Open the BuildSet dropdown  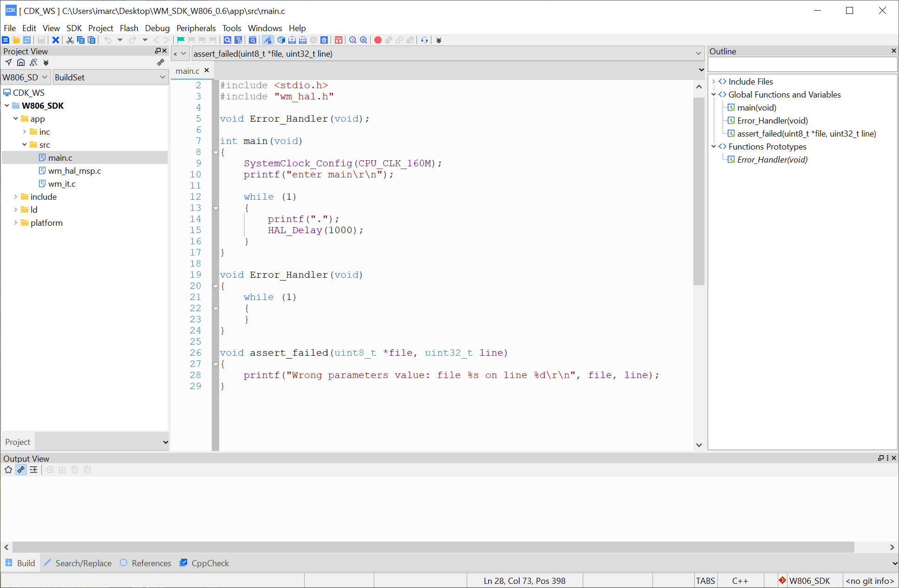[x=111, y=78]
